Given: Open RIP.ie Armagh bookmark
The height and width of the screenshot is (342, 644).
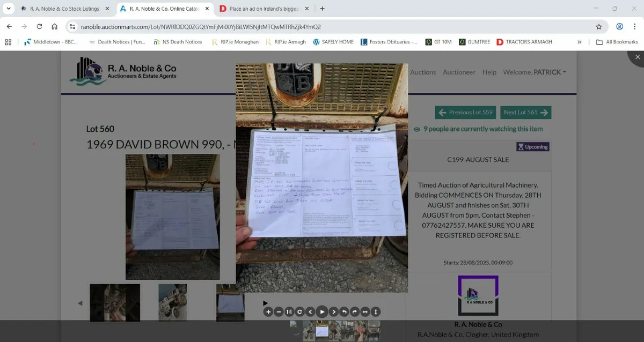Looking at the screenshot, I should point(286,42).
